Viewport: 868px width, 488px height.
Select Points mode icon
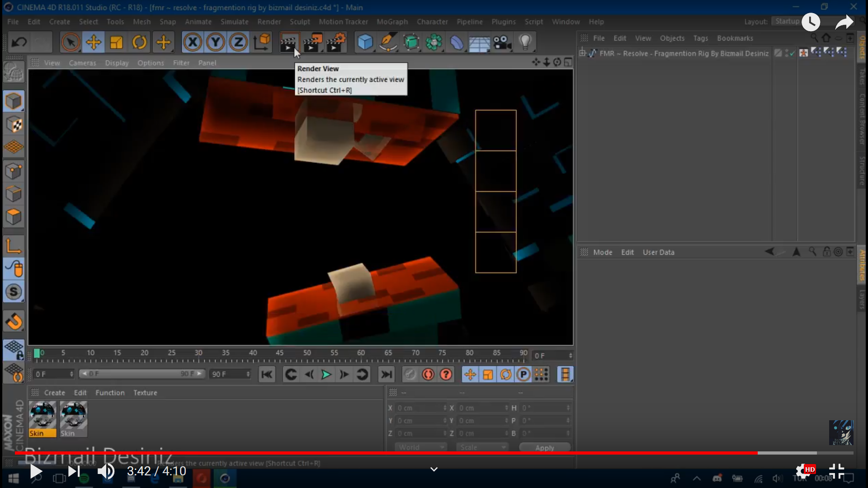[x=14, y=171]
